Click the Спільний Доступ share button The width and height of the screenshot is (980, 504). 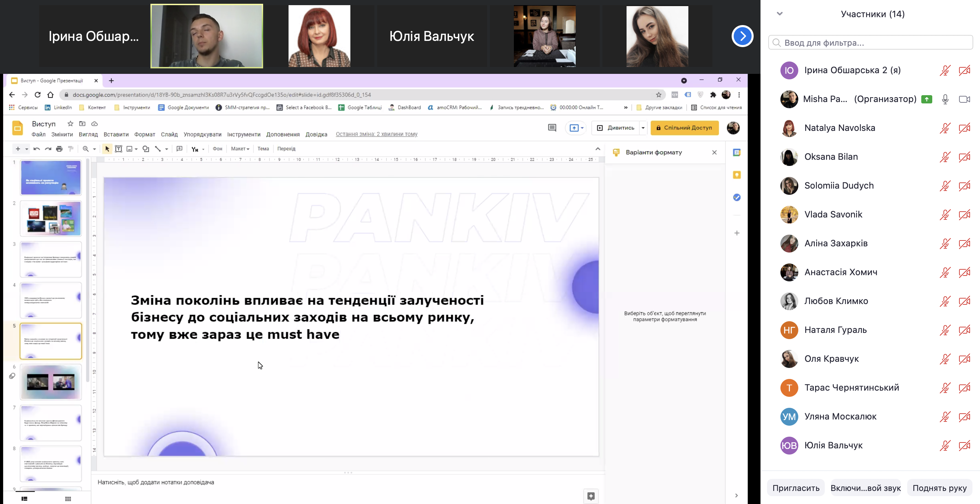[685, 128]
